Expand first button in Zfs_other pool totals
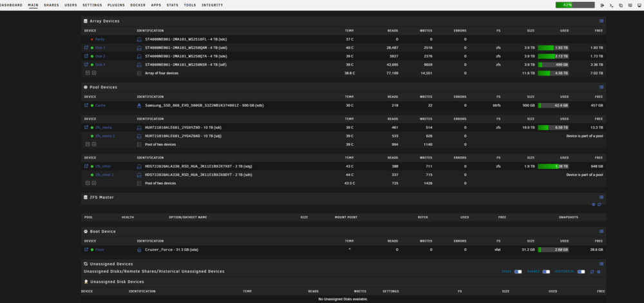This screenshot has width=644, height=303. [x=88, y=183]
